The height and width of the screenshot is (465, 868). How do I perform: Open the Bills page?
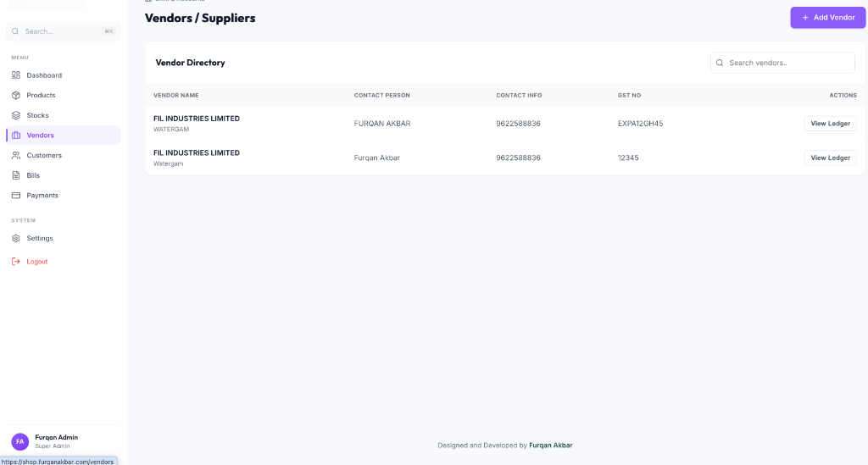tap(63, 175)
